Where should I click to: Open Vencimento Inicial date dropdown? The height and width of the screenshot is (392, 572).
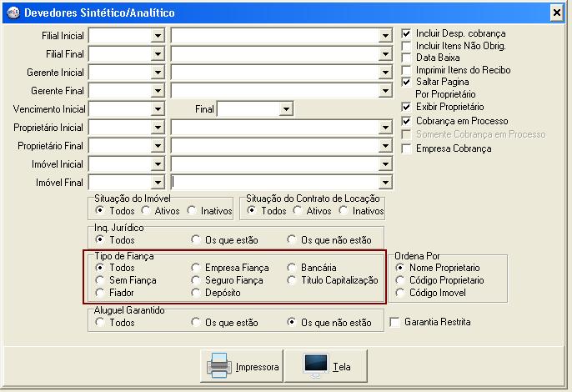[x=158, y=109]
